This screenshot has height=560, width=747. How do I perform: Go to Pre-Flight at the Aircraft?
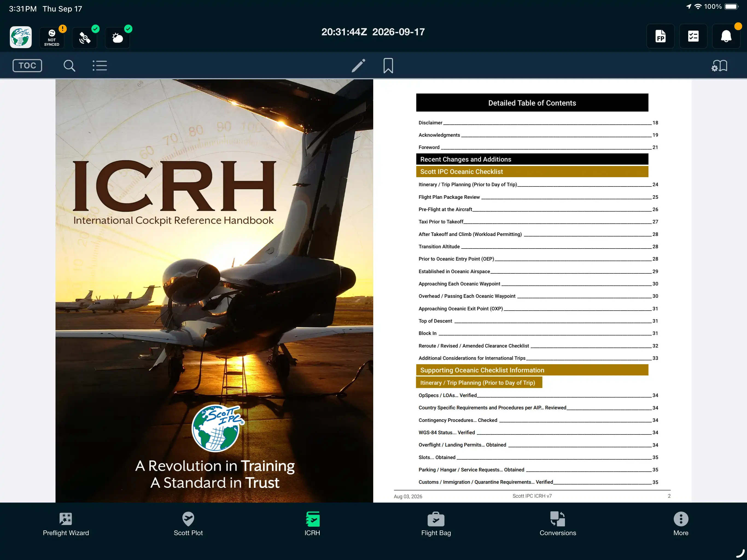pyautogui.click(x=538, y=209)
